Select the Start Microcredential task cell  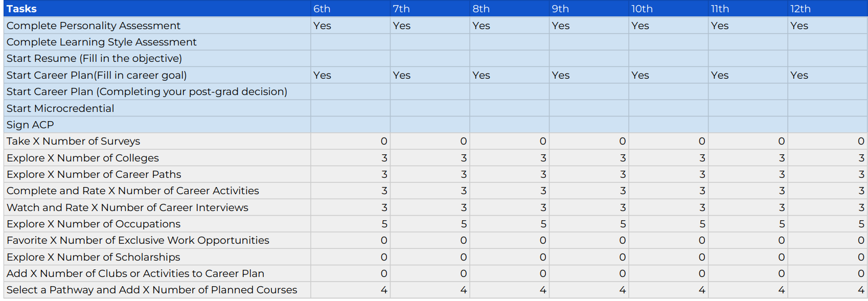click(x=60, y=108)
